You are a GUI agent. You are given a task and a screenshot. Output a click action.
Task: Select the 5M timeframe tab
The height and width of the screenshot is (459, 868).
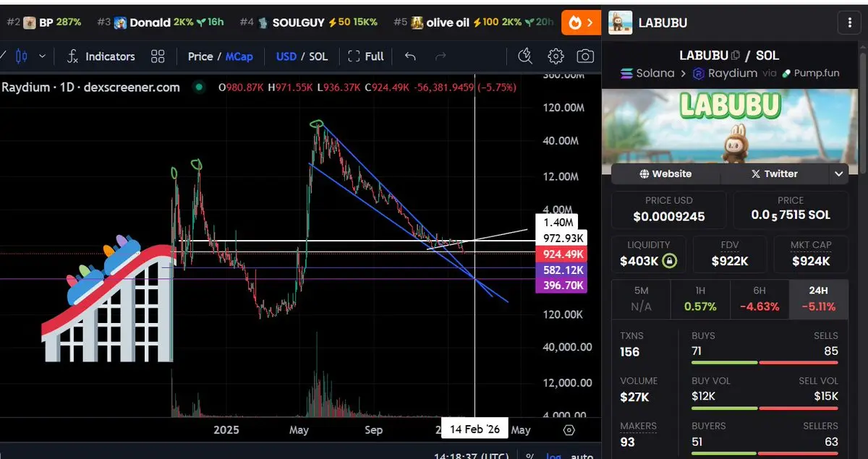tap(641, 298)
